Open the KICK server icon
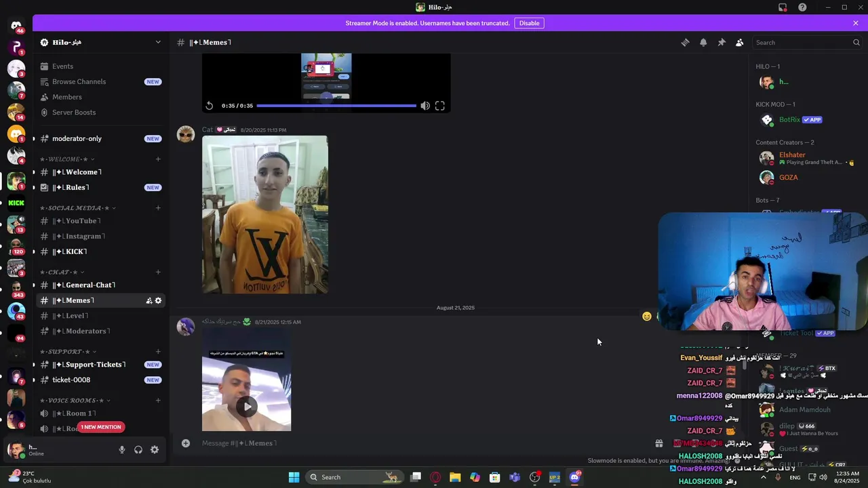 point(16,203)
